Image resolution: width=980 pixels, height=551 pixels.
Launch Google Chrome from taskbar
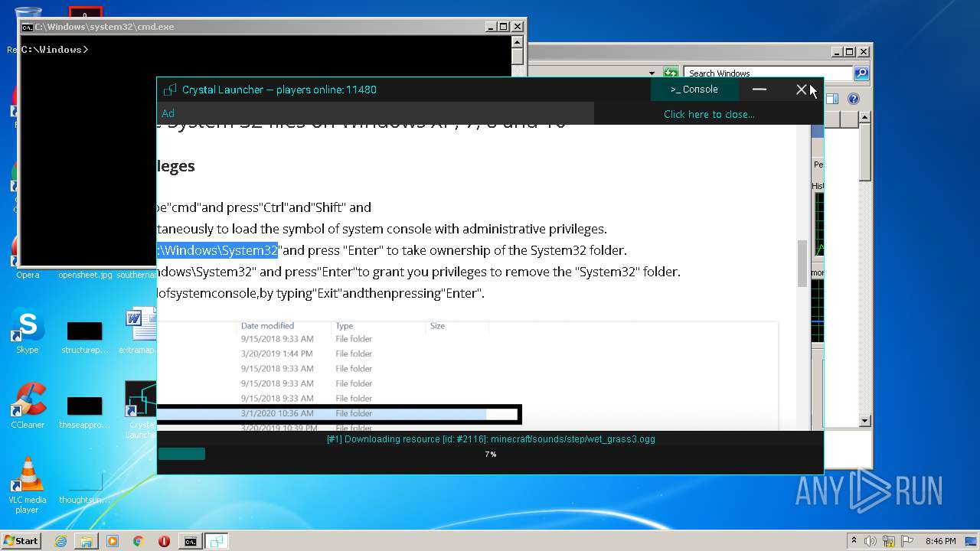(138, 541)
